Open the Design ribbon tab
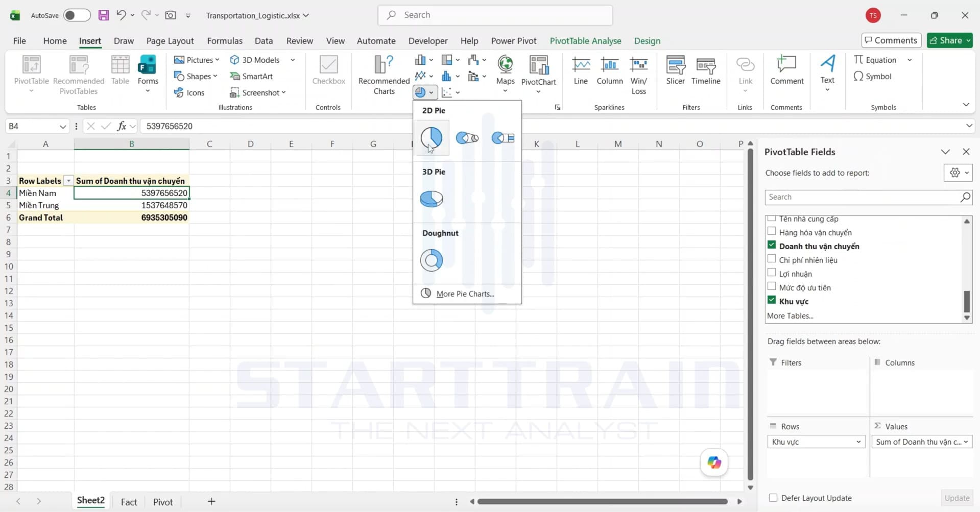Screen dimensions: 980x512 click(647, 41)
